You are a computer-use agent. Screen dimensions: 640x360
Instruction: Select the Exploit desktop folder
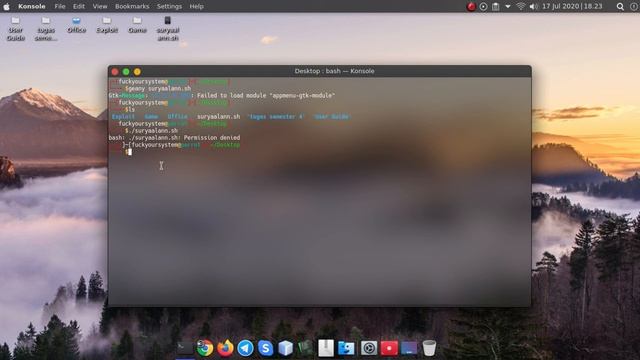[107, 25]
